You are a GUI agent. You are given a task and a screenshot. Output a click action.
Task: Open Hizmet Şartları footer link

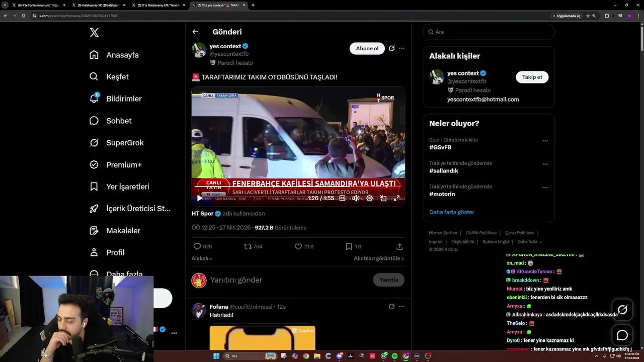tap(443, 233)
